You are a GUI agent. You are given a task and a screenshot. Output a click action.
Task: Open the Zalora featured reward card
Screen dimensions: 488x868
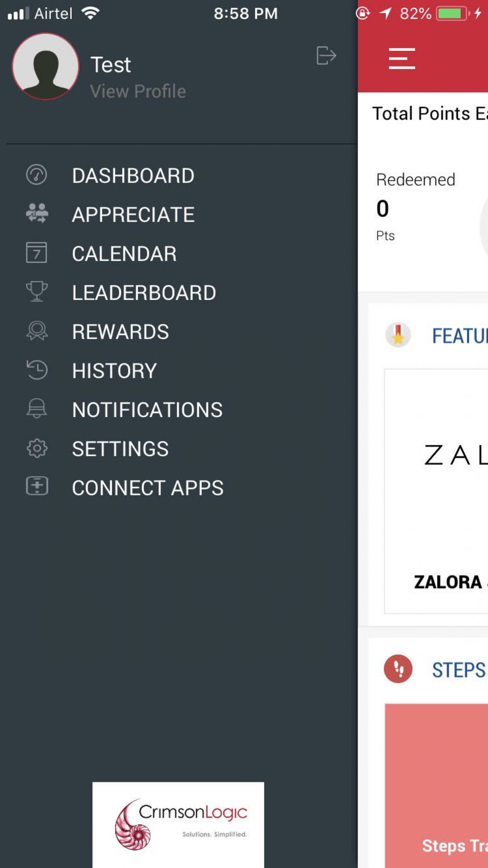tap(437, 491)
